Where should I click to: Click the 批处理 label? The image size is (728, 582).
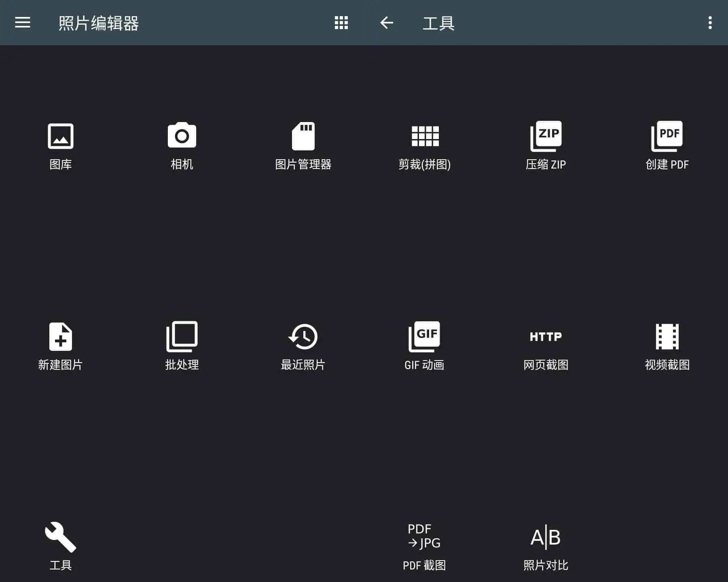(182, 365)
